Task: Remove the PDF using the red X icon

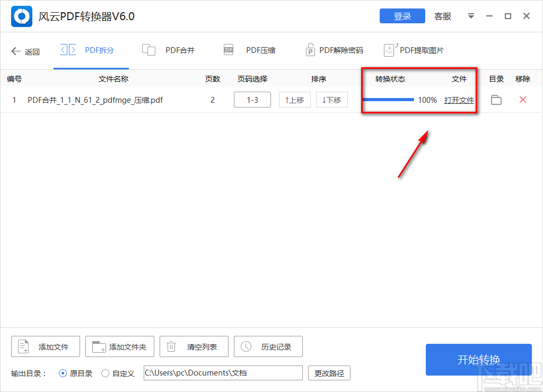Action: (x=522, y=100)
